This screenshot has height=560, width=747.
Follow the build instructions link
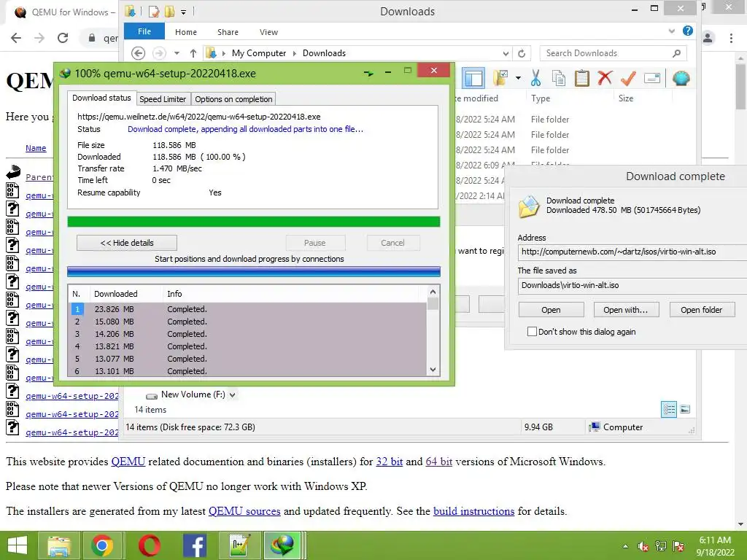474,511
